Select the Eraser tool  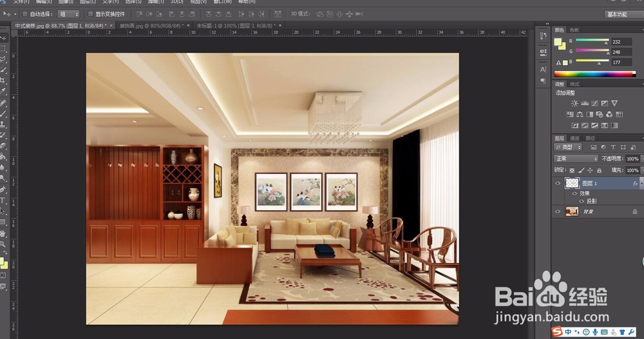tap(3, 146)
